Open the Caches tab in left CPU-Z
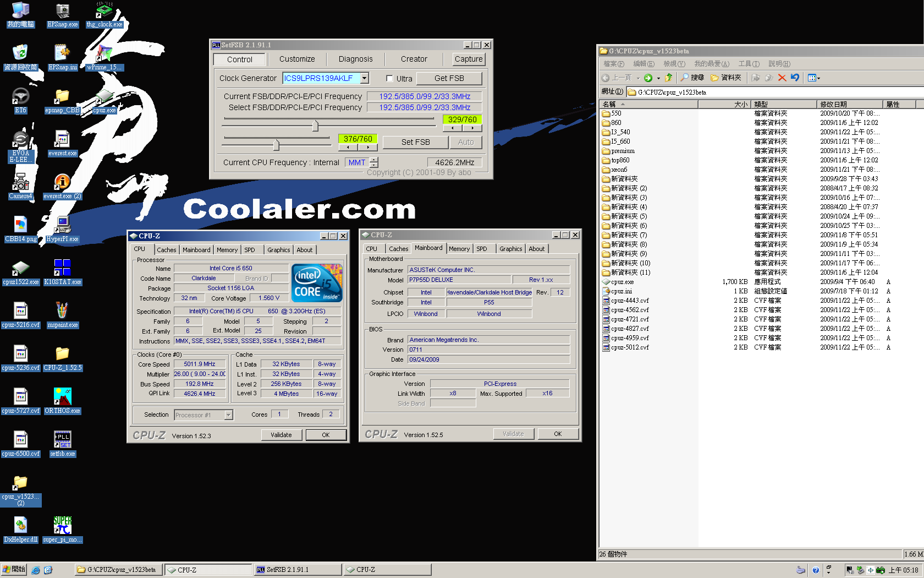This screenshot has width=924, height=578. click(166, 250)
